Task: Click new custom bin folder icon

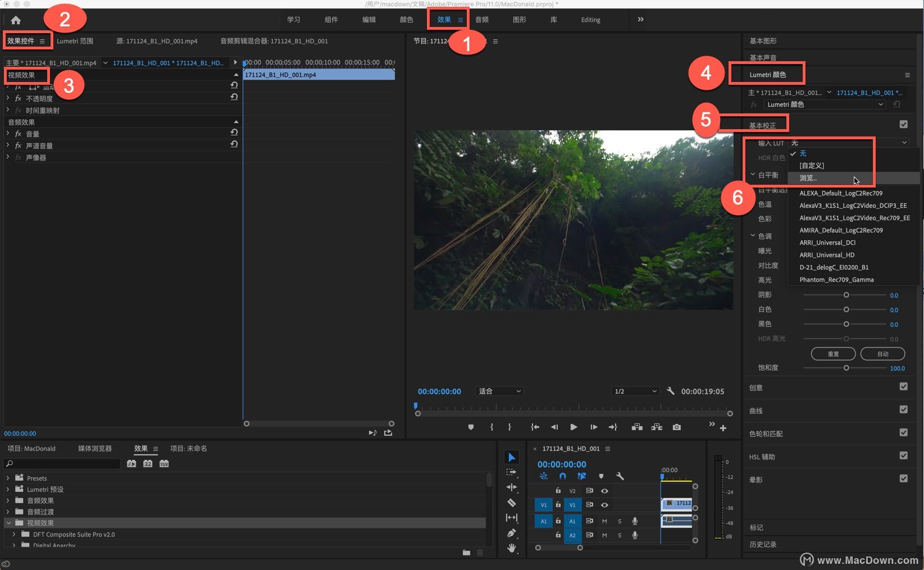Action: click(466, 553)
